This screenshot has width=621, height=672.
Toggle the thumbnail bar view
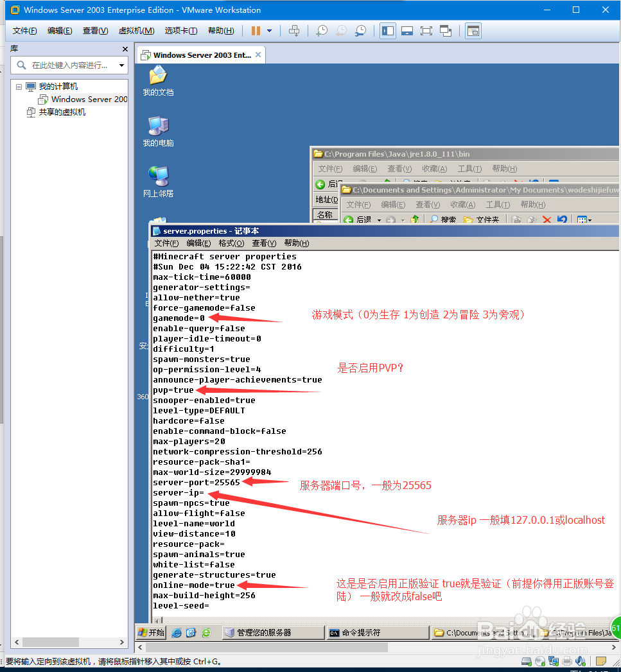[x=407, y=31]
